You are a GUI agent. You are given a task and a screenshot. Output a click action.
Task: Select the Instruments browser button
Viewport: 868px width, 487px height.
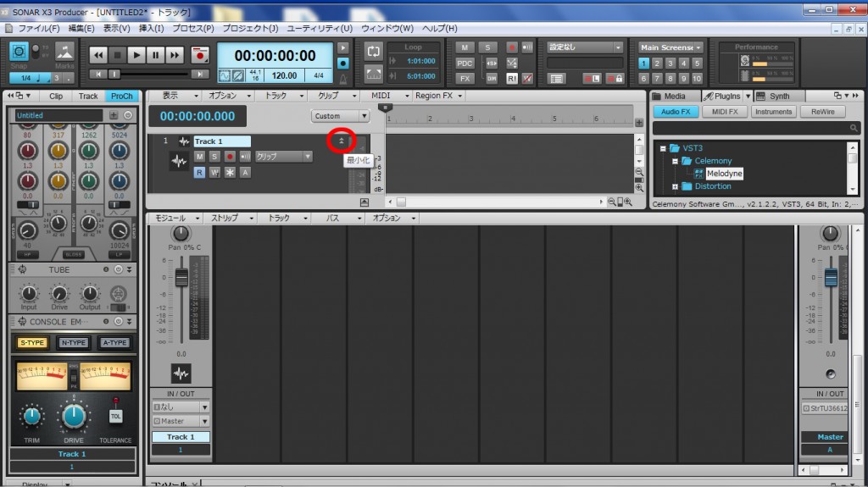[773, 111]
